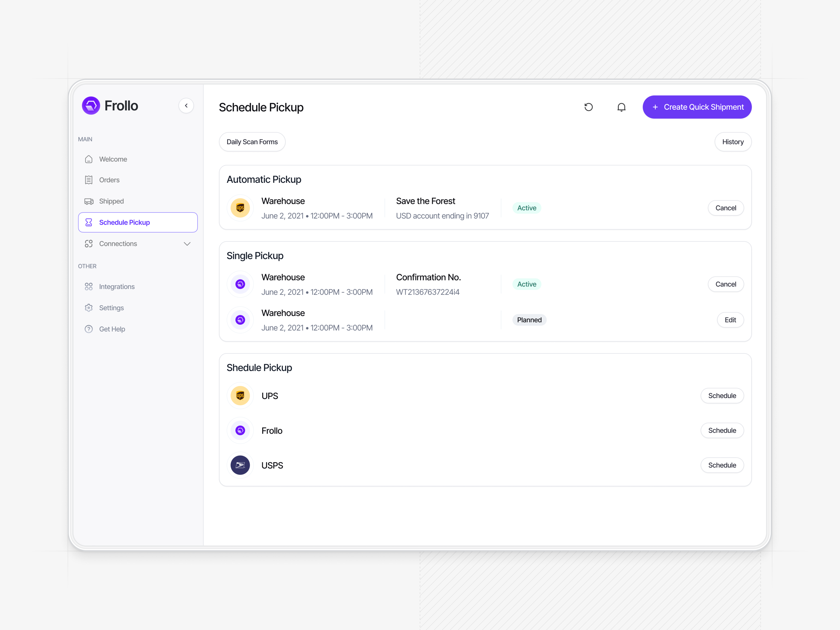Screen dimensions: 840x630
Task: Click the Frollo carrier icon in Schedule list
Action: point(240,430)
